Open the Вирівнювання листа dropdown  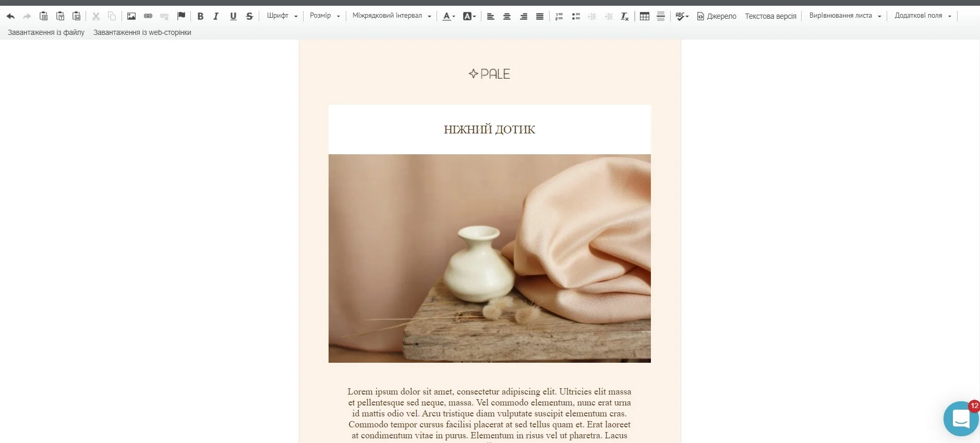pyautogui.click(x=845, y=16)
